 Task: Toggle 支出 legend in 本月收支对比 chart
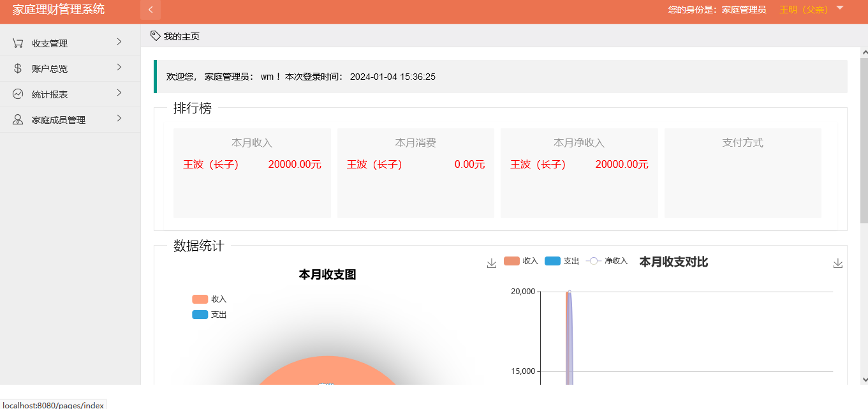coord(562,261)
